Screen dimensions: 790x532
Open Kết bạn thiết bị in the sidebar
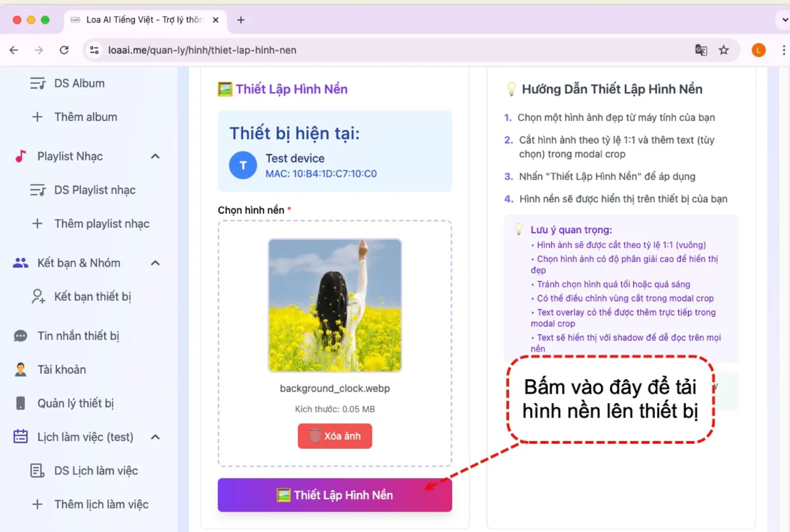[x=93, y=296]
